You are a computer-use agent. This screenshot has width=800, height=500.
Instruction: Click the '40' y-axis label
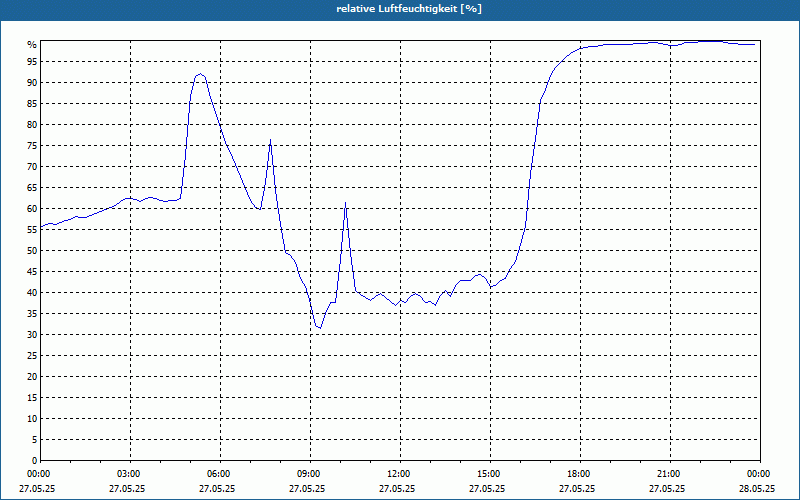32,293
